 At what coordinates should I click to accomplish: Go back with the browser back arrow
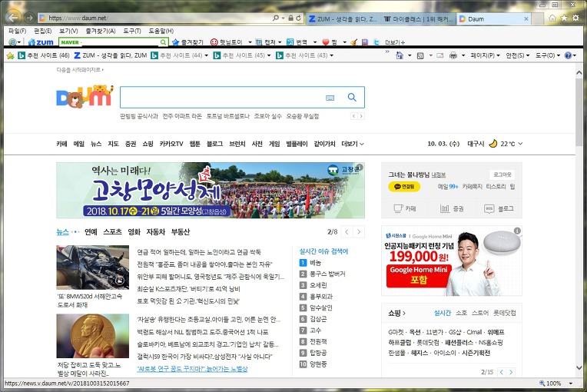click(x=13, y=18)
